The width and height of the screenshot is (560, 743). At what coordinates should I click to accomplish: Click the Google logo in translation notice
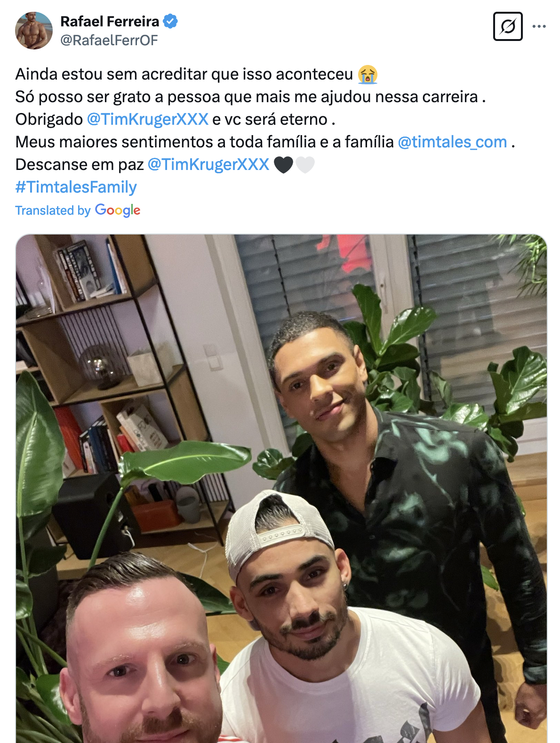(x=118, y=210)
